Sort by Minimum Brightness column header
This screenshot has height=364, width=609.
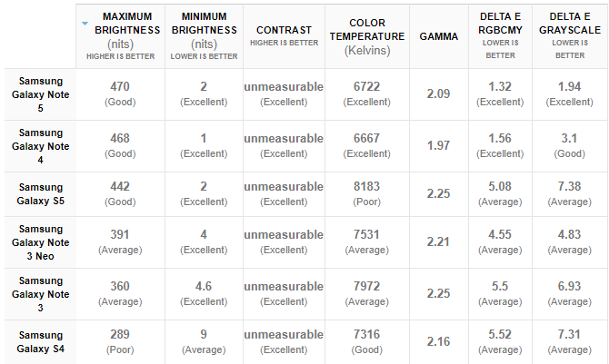click(x=204, y=36)
